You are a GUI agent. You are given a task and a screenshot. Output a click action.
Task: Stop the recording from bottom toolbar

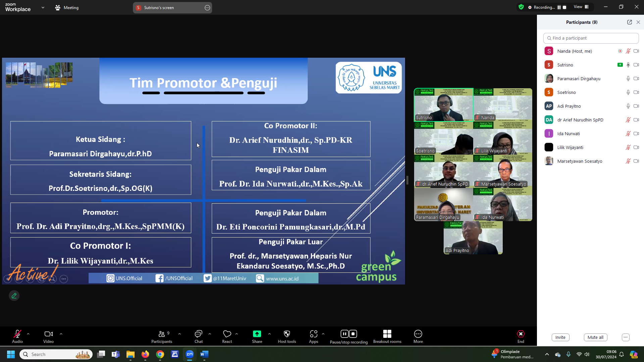pyautogui.click(x=353, y=334)
